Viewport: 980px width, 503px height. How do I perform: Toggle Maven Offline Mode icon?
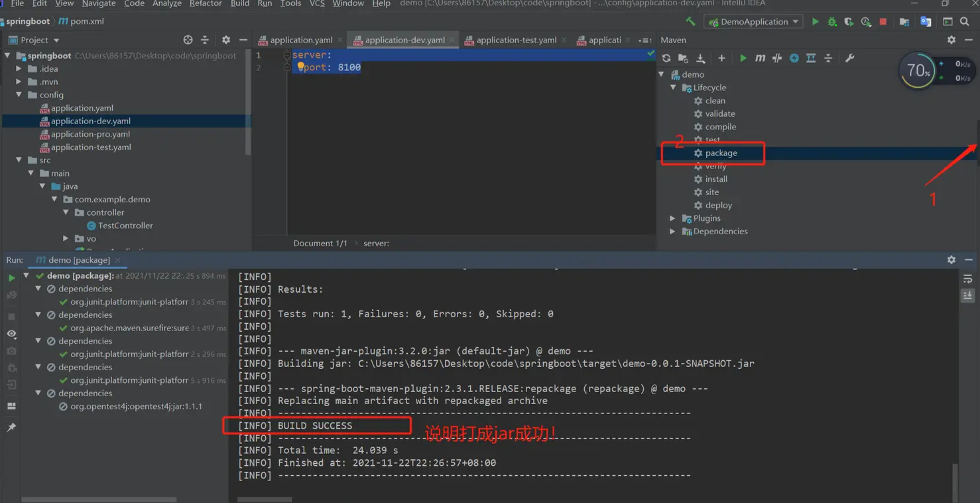(777, 58)
